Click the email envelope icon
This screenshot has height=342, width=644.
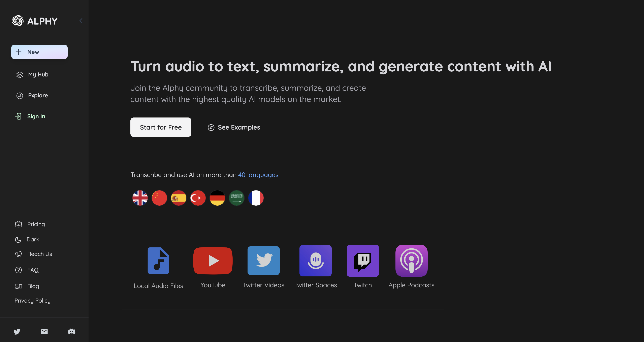point(44,332)
